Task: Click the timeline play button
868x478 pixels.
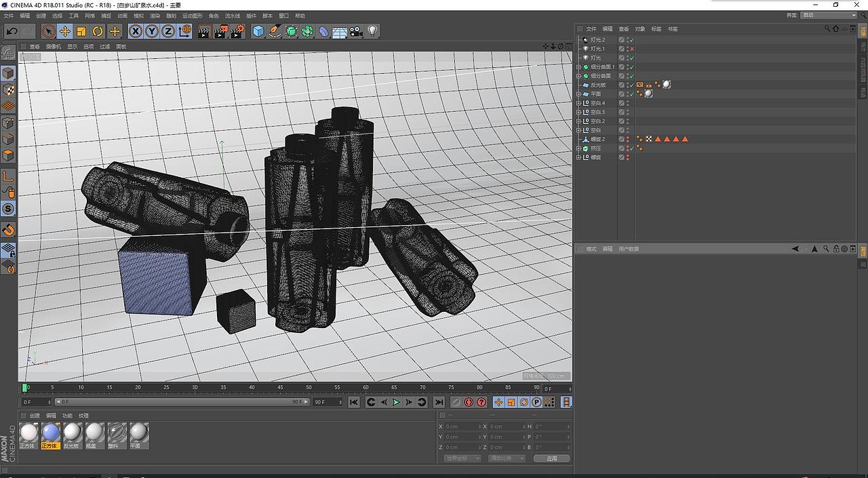Action: click(x=396, y=402)
